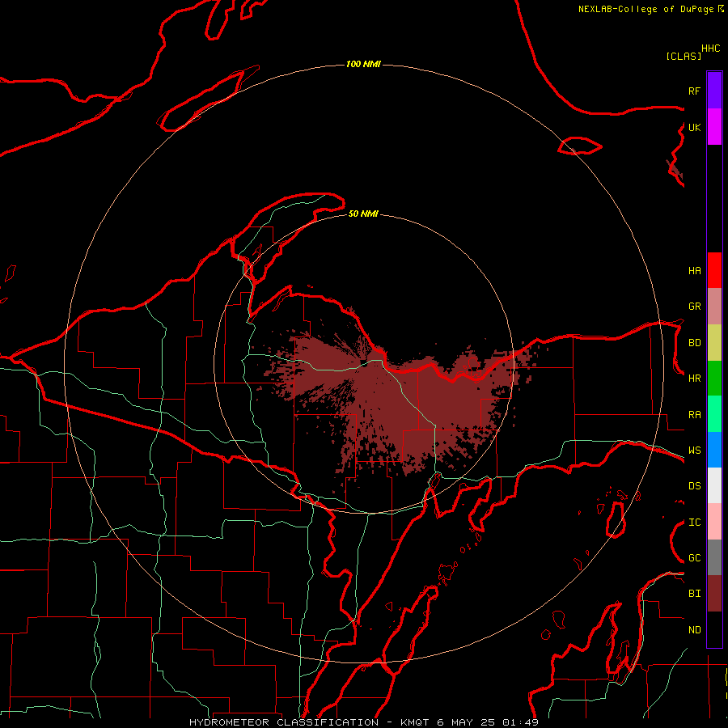728x728 pixels.
Task: Click the HR green legend swatch
Action: [x=714, y=379]
